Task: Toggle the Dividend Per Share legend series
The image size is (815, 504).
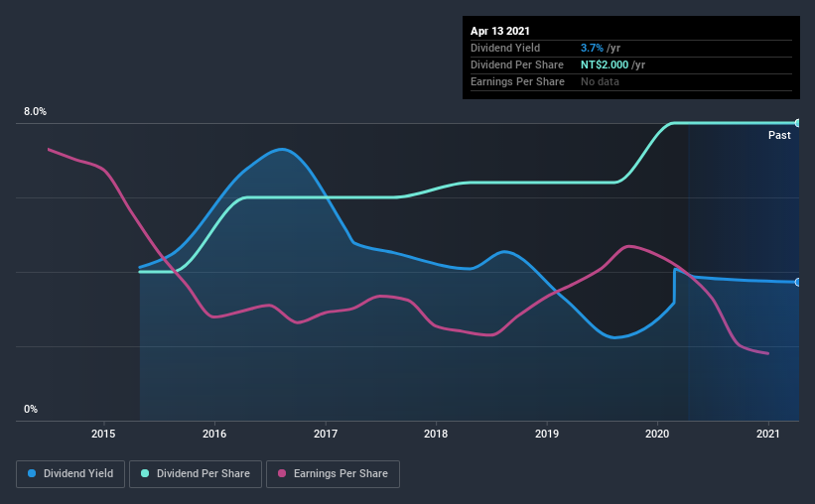Action: coord(196,474)
